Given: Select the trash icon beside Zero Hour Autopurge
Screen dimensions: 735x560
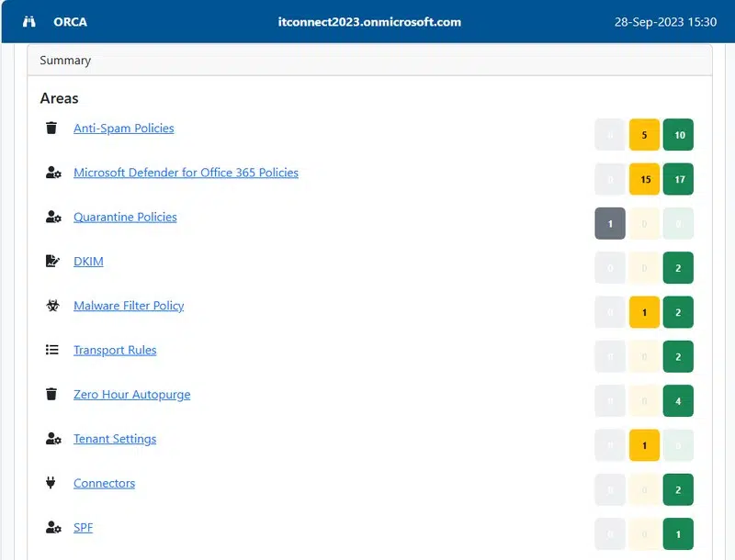Looking at the screenshot, I should pos(51,394).
